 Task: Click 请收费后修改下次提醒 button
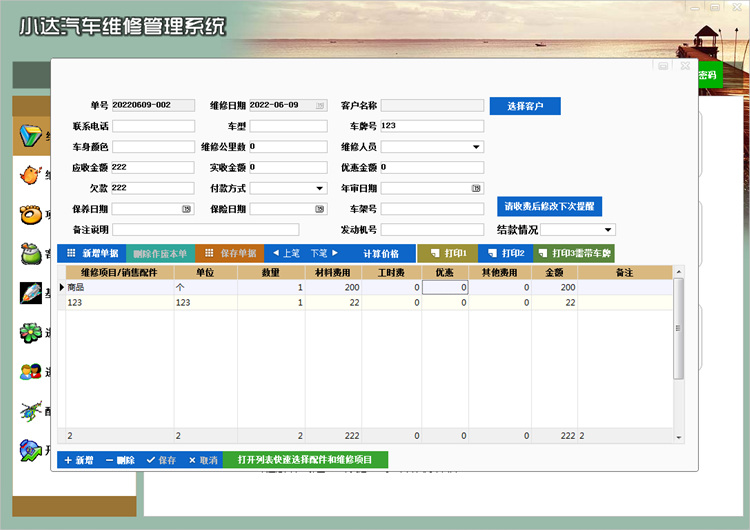550,207
